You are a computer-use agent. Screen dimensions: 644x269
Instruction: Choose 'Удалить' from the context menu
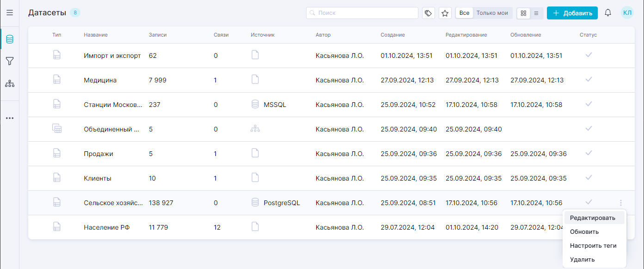[583, 260]
